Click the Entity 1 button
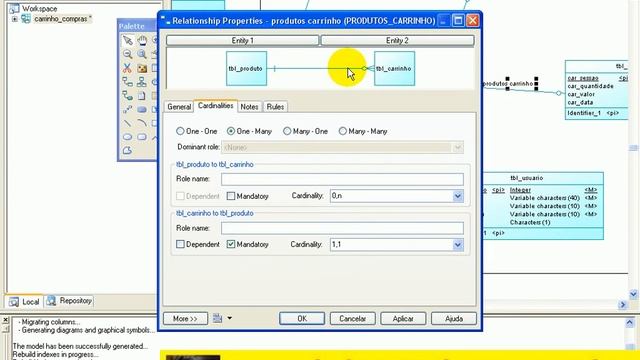The width and height of the screenshot is (640, 360). (242, 40)
